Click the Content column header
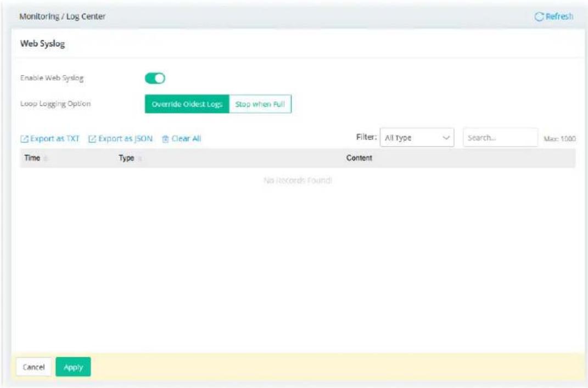Screen dimensions: 588x388 point(359,158)
